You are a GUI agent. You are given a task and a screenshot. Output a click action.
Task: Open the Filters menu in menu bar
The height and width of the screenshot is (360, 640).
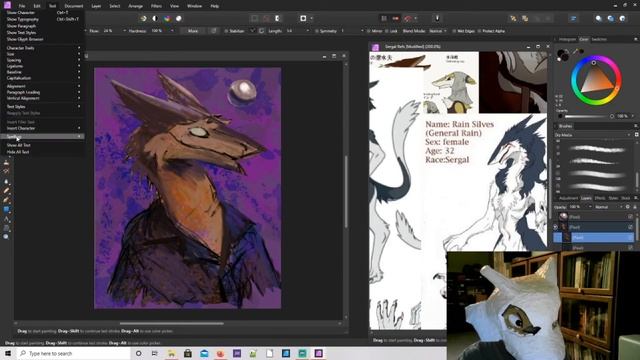156,6
